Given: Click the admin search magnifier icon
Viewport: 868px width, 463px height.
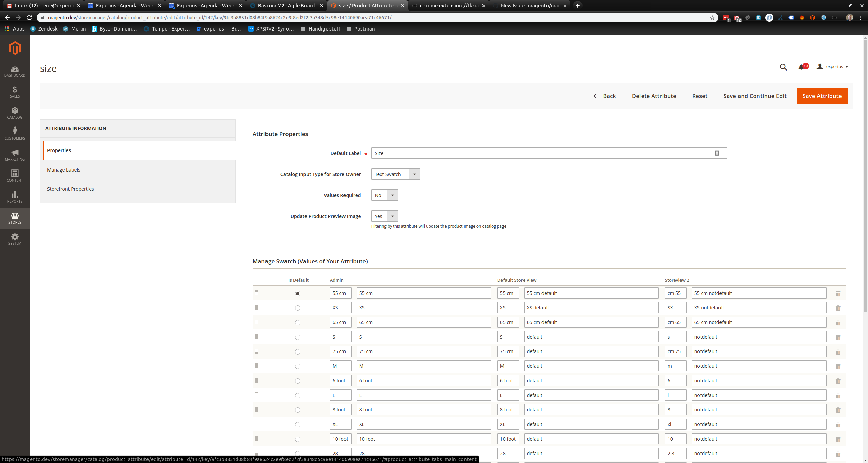Looking at the screenshot, I should click(x=783, y=67).
